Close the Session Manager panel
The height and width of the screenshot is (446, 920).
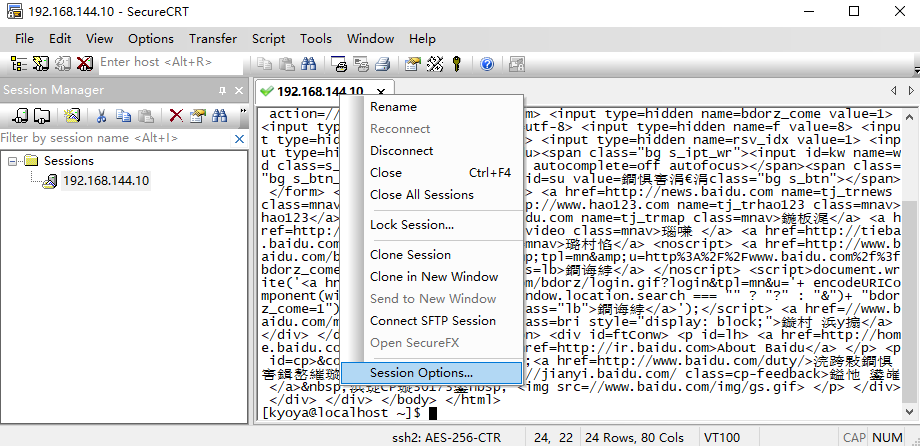click(238, 90)
